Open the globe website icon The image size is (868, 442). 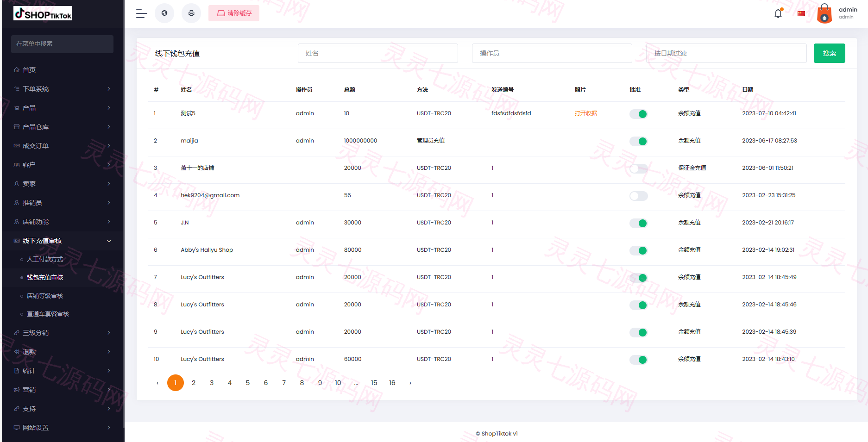coord(164,13)
